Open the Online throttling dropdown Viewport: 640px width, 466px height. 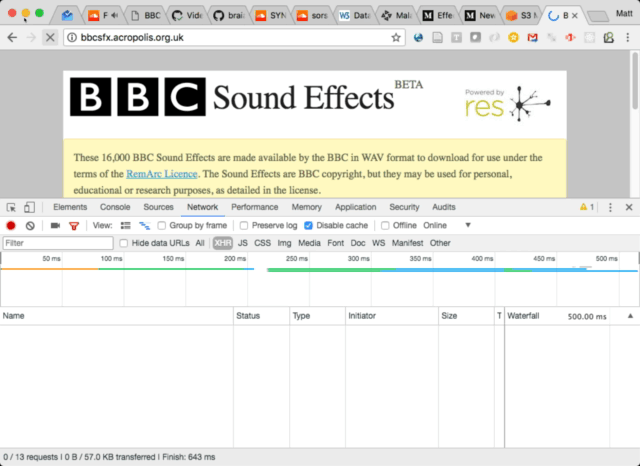click(x=447, y=225)
